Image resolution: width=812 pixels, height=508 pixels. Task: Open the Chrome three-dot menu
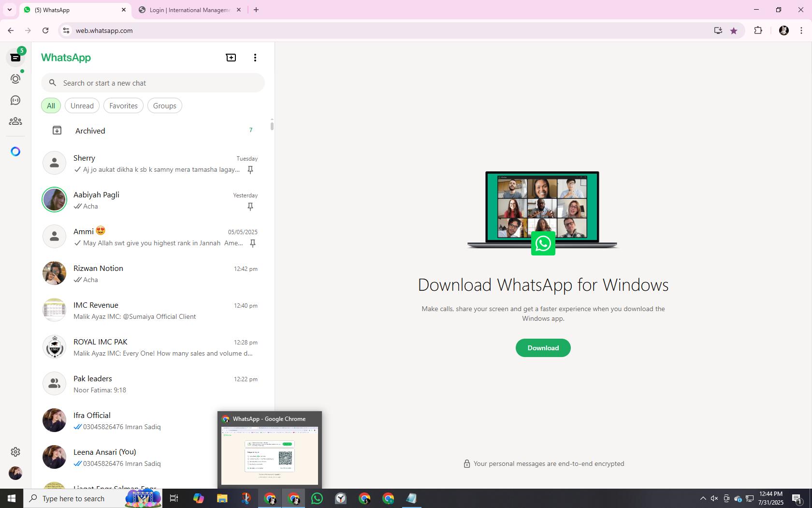coord(801,30)
